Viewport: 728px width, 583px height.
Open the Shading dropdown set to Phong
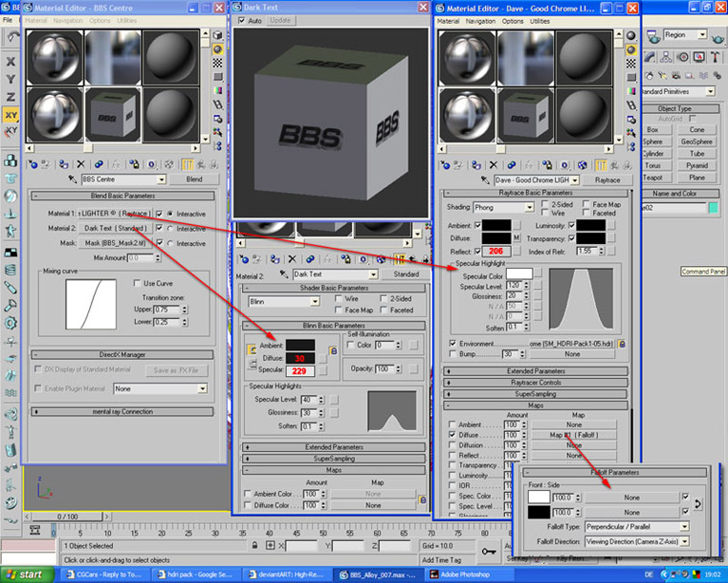(x=502, y=209)
